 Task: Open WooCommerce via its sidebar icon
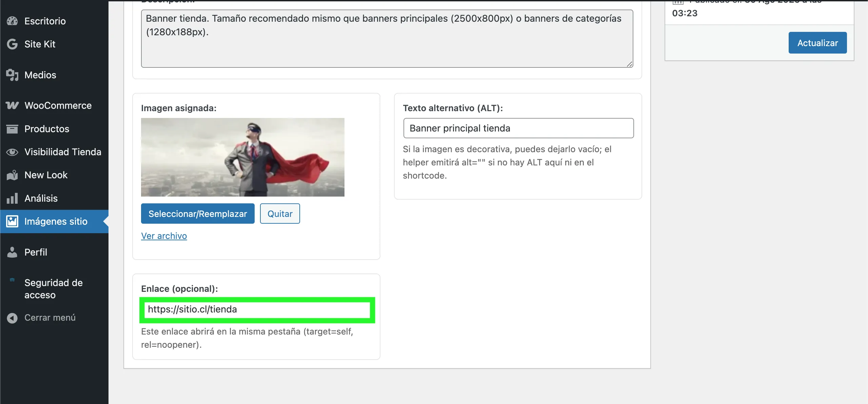pos(12,105)
